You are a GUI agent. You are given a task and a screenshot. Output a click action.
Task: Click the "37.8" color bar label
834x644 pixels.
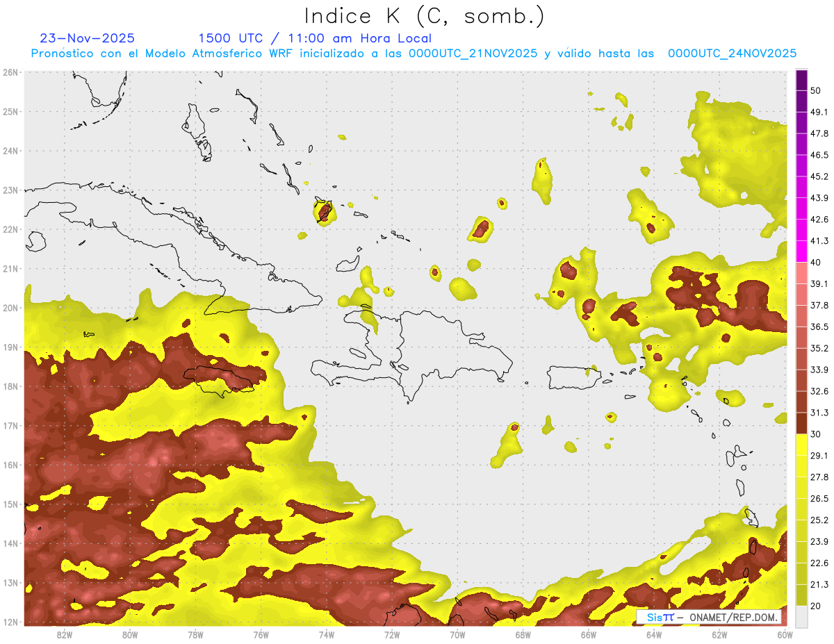(x=819, y=305)
